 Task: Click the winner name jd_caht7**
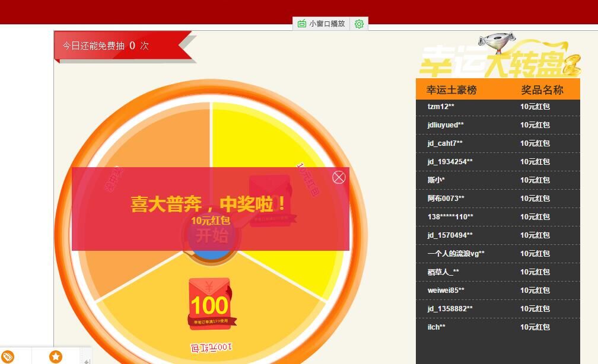445,143
